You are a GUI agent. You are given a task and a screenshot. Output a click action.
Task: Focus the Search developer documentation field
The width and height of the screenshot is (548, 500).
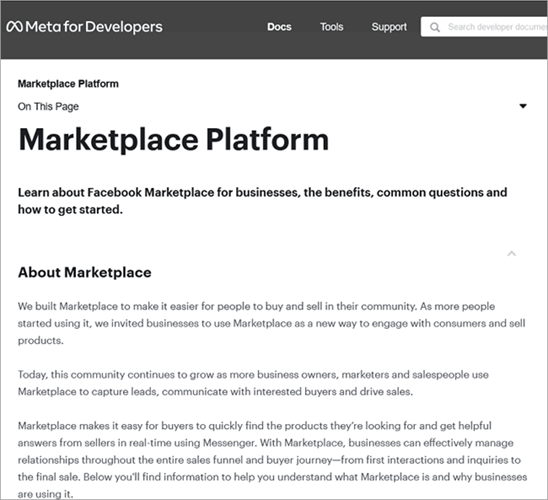[x=484, y=27]
